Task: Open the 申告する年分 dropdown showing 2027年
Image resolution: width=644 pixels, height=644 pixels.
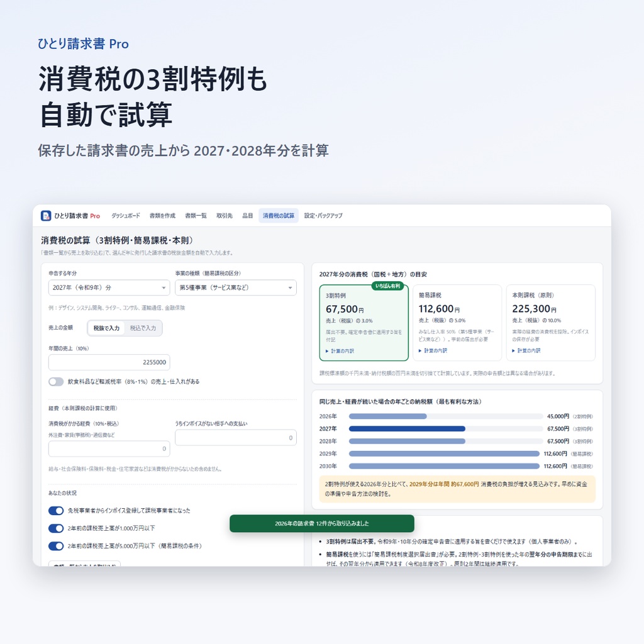Action: pos(109,287)
